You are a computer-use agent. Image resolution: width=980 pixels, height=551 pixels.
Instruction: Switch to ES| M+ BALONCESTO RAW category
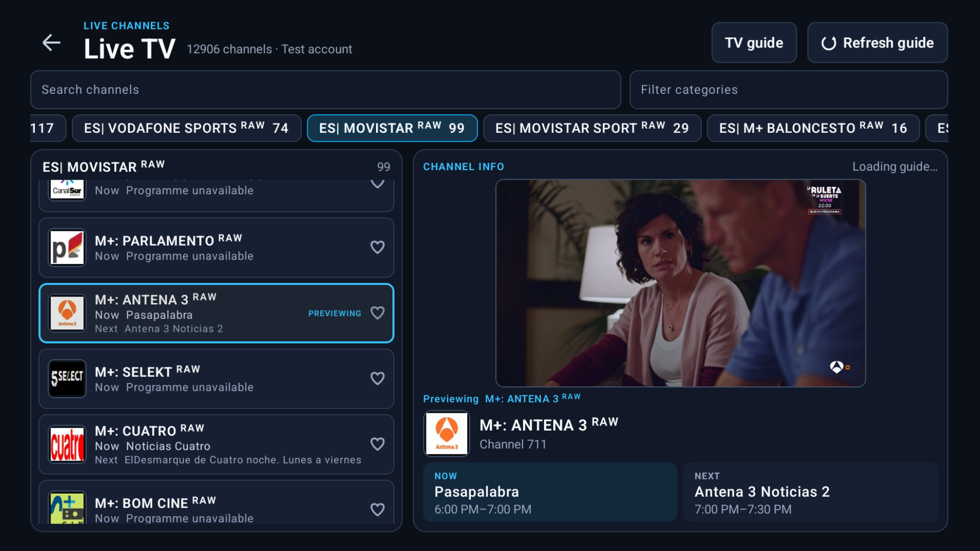(x=813, y=128)
